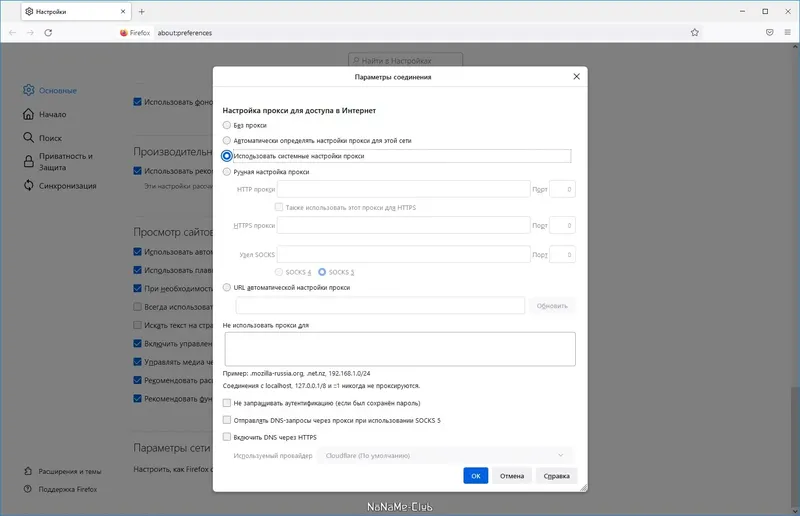Close the Настройки tab
Image resolution: width=800 pixels, height=516 pixels.
click(123, 11)
